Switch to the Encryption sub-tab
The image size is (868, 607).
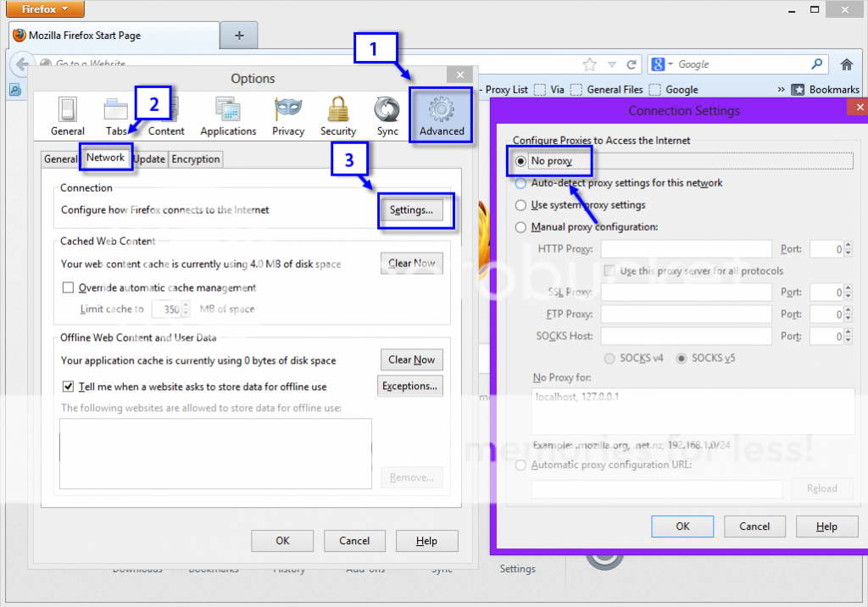(196, 159)
